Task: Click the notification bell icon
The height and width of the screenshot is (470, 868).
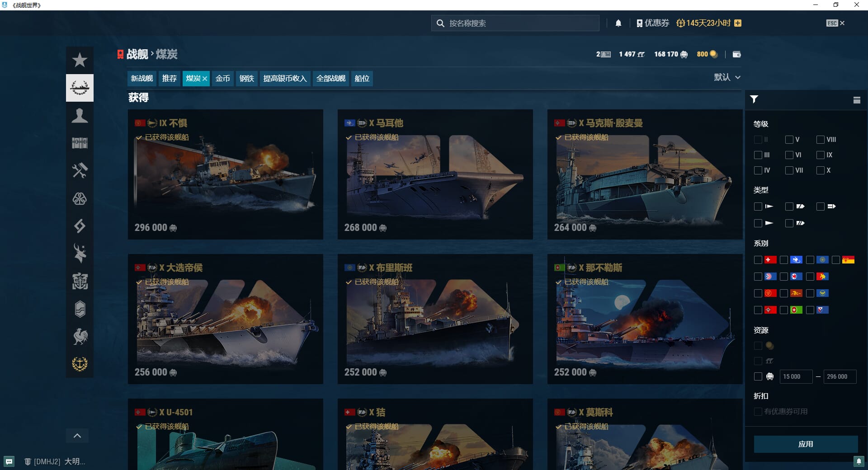Action: tap(618, 23)
